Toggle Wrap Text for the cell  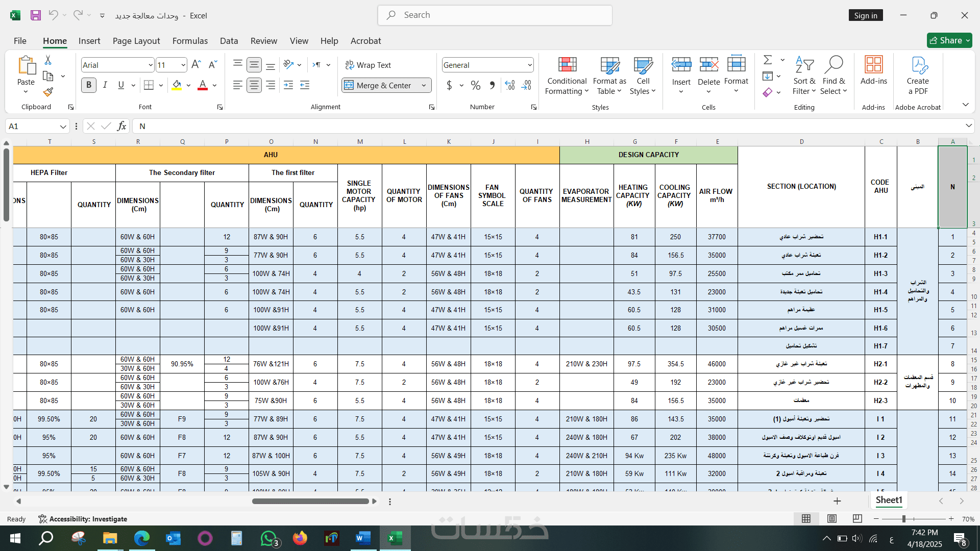coord(368,65)
